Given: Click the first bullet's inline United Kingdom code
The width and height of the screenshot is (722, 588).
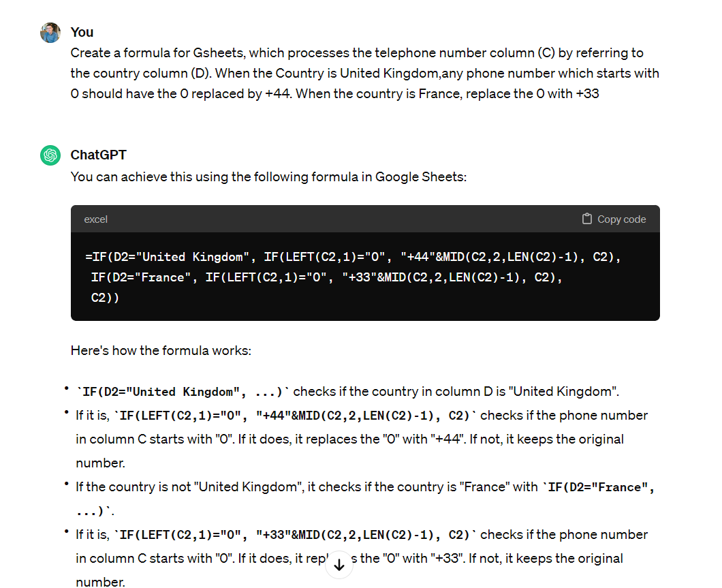Looking at the screenshot, I should [183, 392].
